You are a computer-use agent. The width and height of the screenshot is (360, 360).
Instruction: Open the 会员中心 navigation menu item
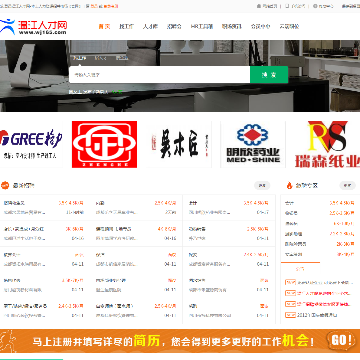click(261, 27)
